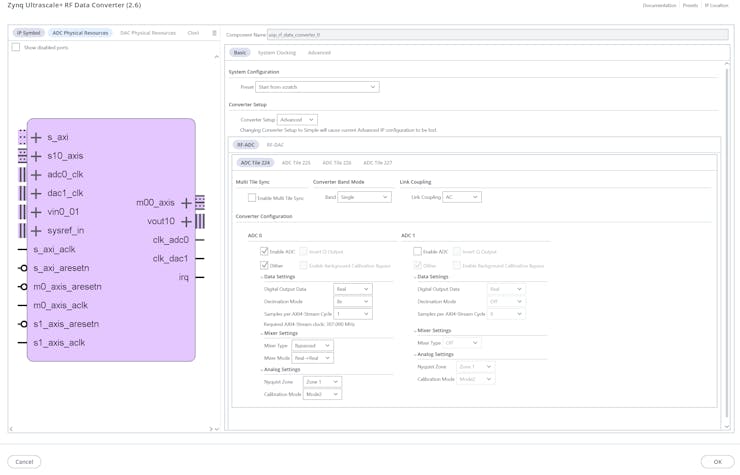Switch to ADC Physical Resources tab
740x475 pixels.
[x=80, y=33]
